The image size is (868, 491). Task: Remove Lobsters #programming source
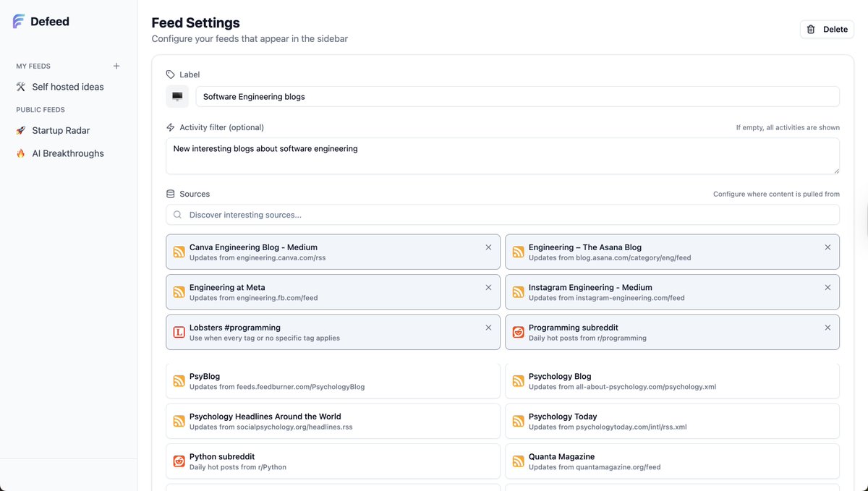pos(488,328)
